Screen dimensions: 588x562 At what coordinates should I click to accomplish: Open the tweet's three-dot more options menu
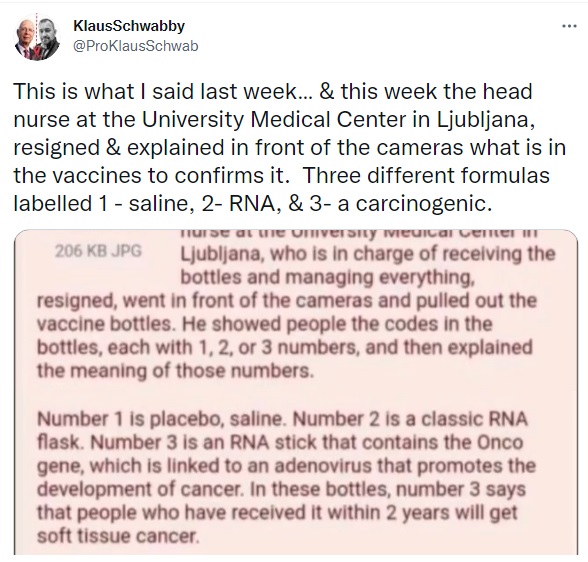569,26
